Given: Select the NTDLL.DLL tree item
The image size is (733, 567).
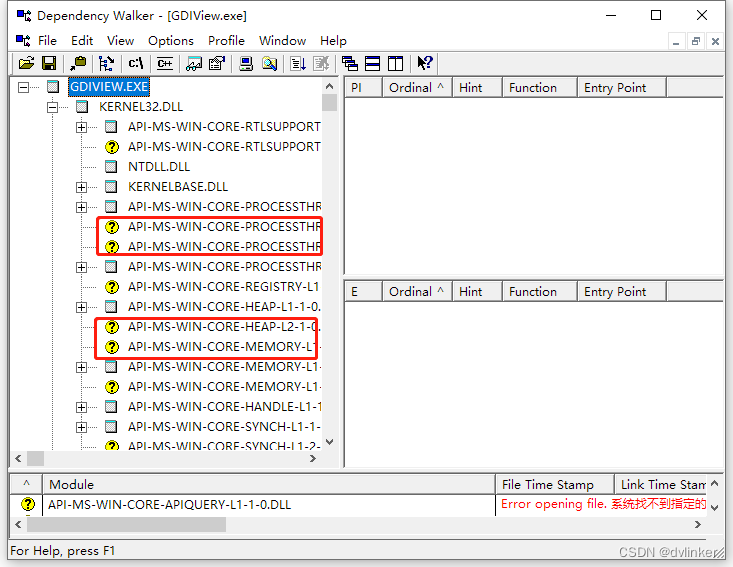Looking at the screenshot, I should [x=159, y=167].
